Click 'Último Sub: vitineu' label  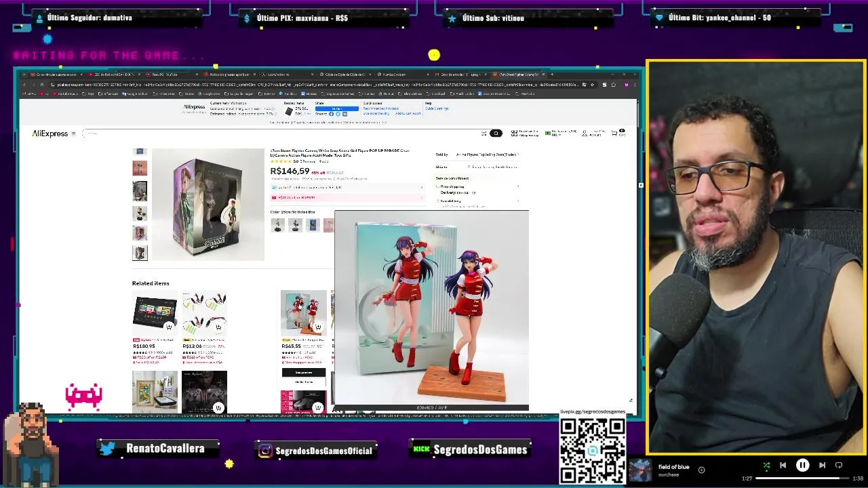click(493, 18)
